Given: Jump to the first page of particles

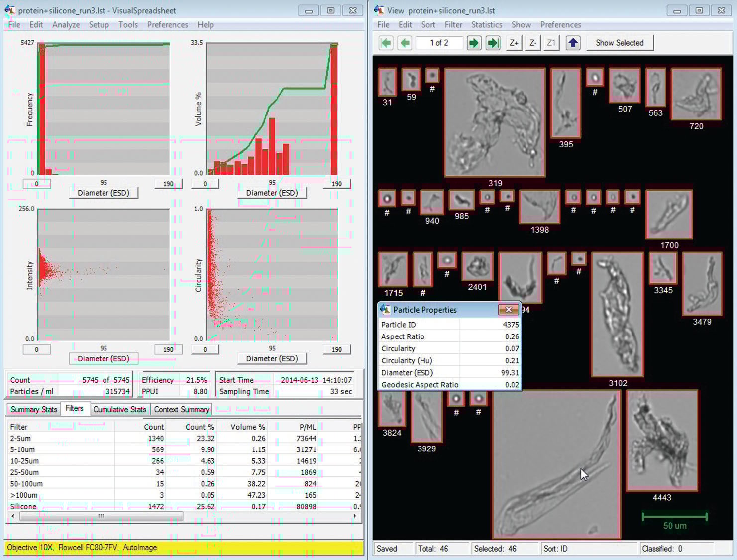Looking at the screenshot, I should (386, 43).
